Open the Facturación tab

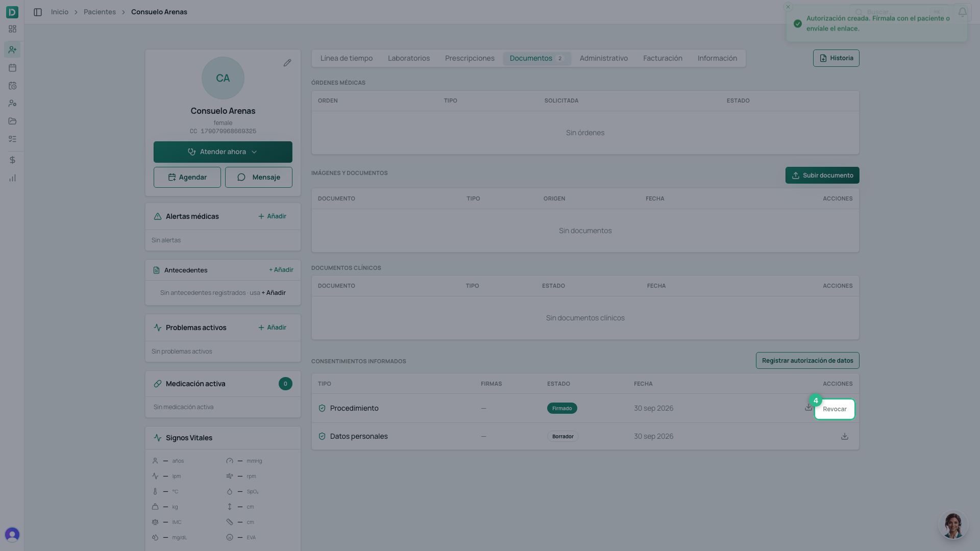[x=663, y=59]
